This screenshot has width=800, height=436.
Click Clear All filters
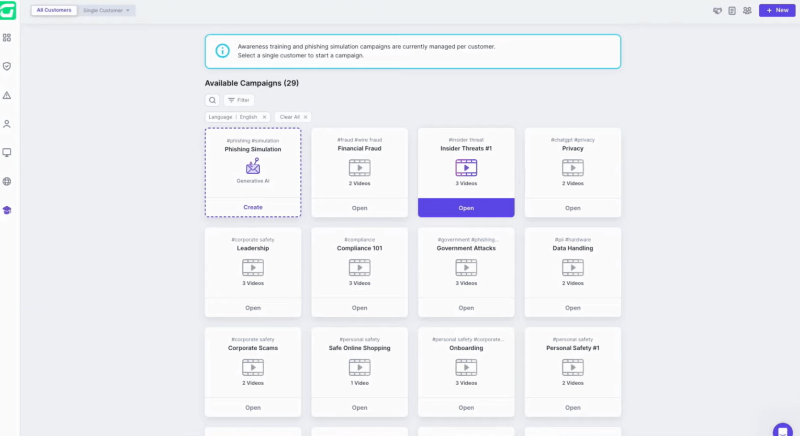293,117
